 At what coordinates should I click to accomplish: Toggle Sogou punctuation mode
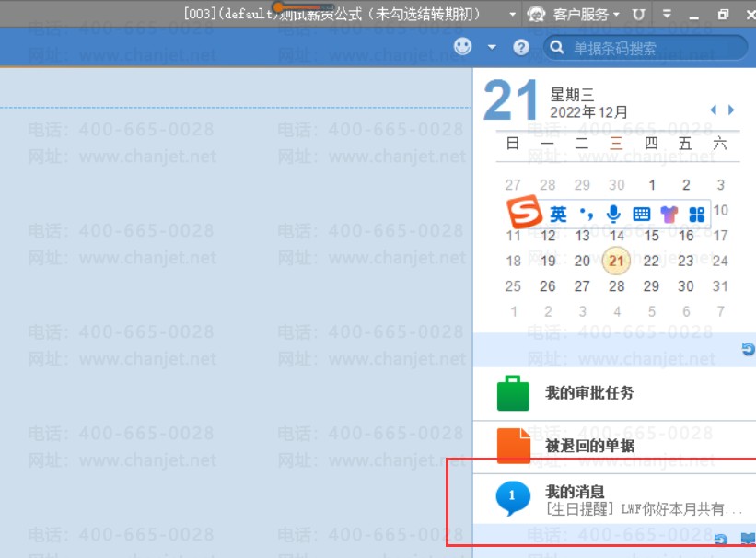tap(586, 215)
